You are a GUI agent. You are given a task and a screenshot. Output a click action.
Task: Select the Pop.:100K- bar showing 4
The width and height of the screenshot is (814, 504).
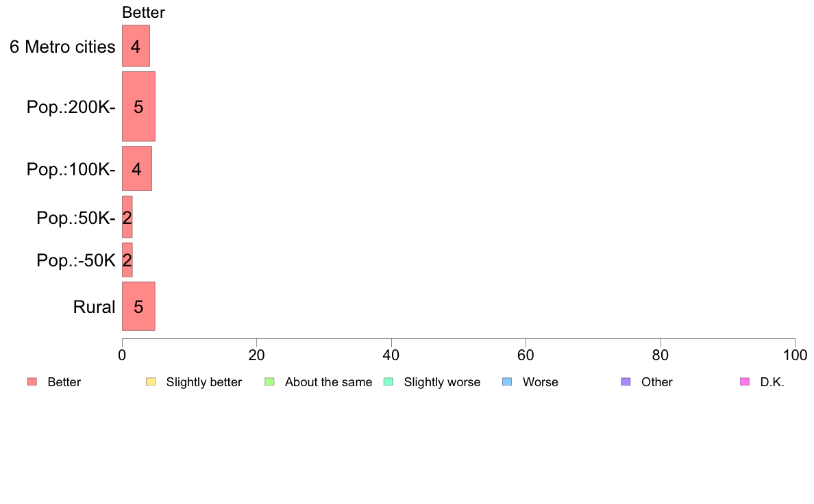coord(137,168)
